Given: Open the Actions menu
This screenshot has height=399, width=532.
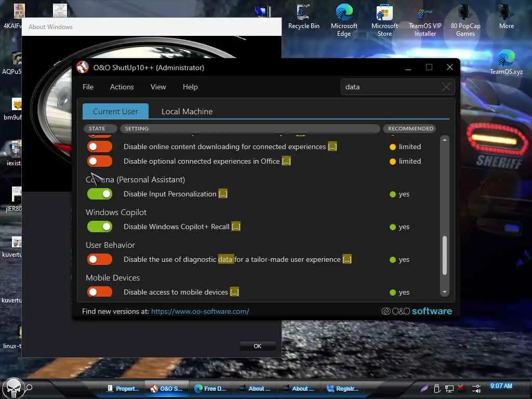Looking at the screenshot, I should 122,87.
